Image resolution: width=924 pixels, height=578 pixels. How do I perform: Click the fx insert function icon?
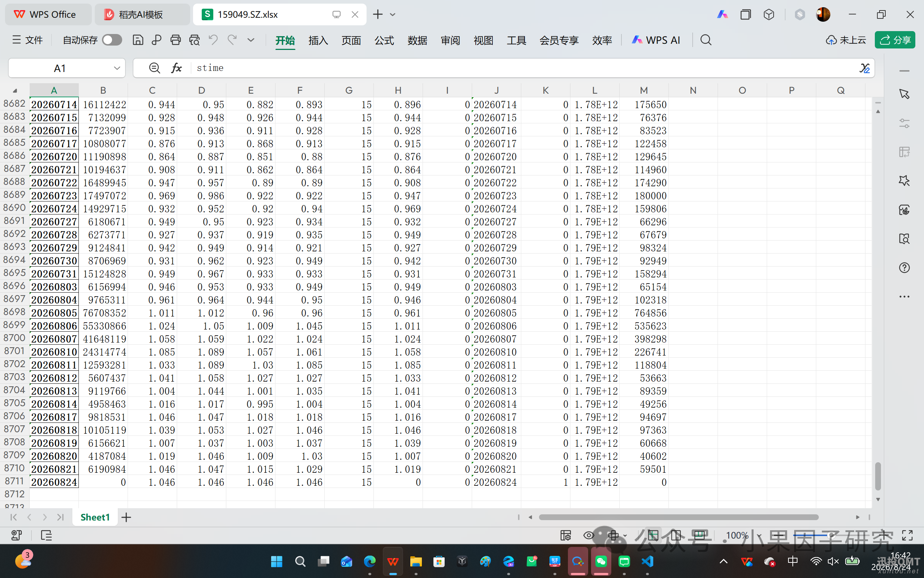click(x=176, y=68)
